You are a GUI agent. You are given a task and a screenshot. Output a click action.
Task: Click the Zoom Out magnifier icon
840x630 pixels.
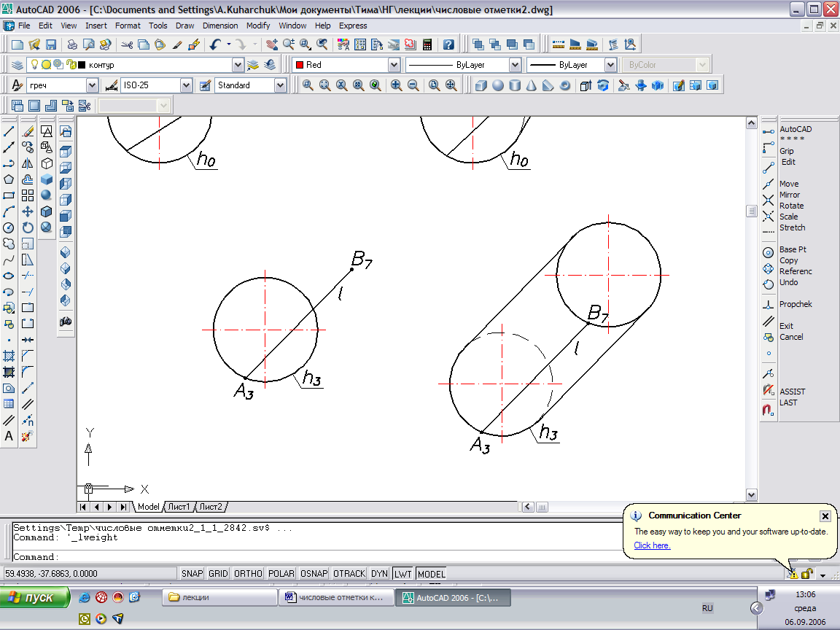pos(413,85)
